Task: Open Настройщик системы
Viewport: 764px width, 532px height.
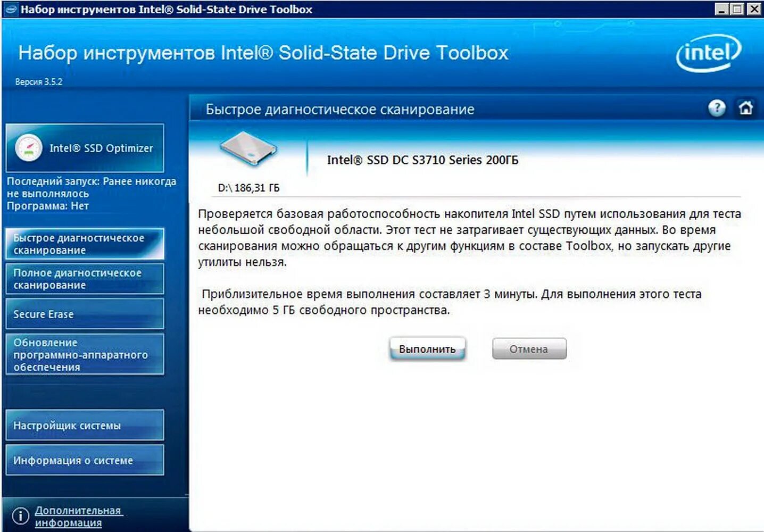Action: click(x=85, y=425)
